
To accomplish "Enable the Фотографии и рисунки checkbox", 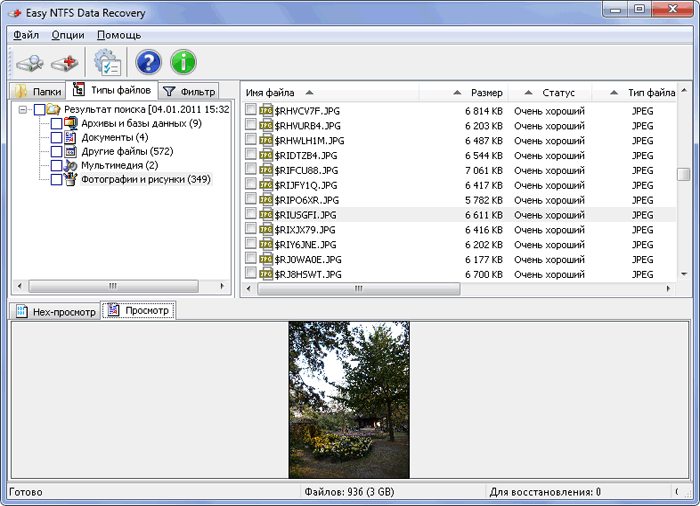I will tap(56, 179).
